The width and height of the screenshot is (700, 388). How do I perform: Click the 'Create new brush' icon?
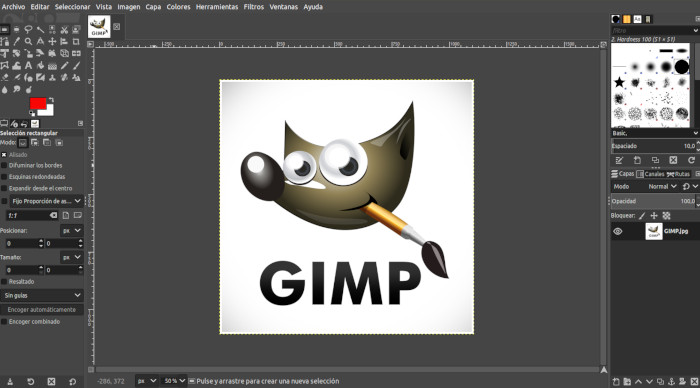click(x=637, y=160)
